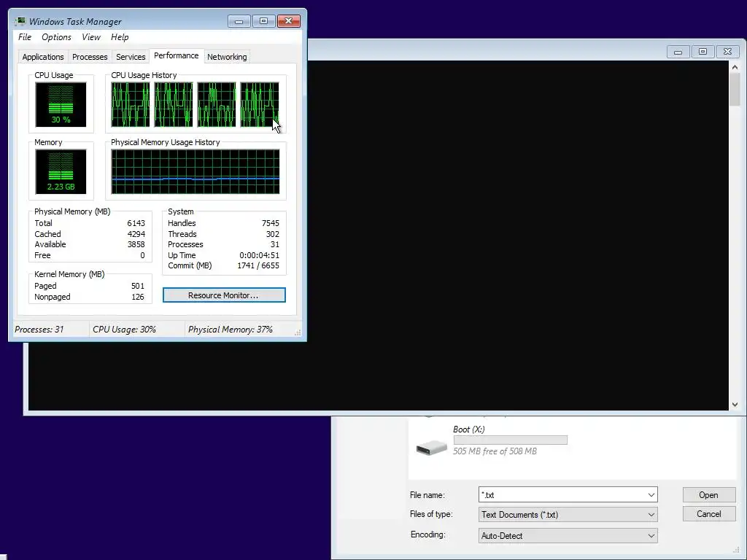747x560 pixels.
Task: Click the Handles value 7545
Action: point(270,223)
